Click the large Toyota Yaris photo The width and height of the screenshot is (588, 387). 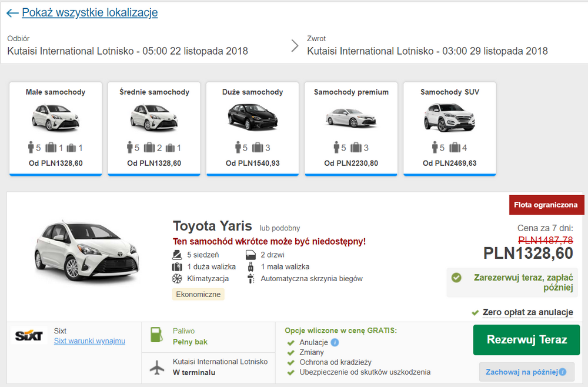[87, 251]
